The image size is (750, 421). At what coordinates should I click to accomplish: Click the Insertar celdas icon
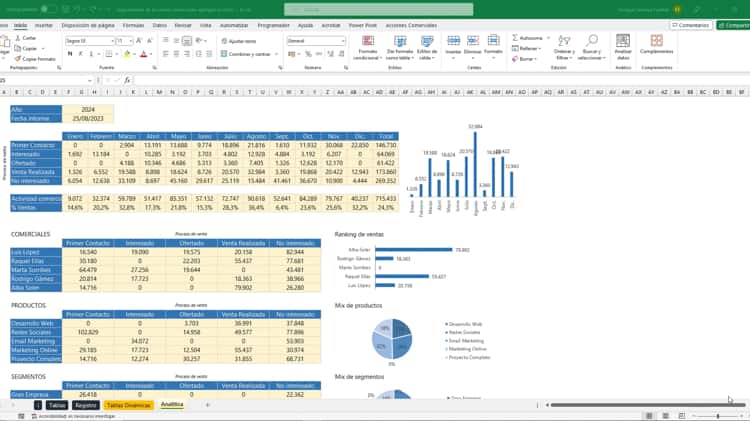pos(455,43)
